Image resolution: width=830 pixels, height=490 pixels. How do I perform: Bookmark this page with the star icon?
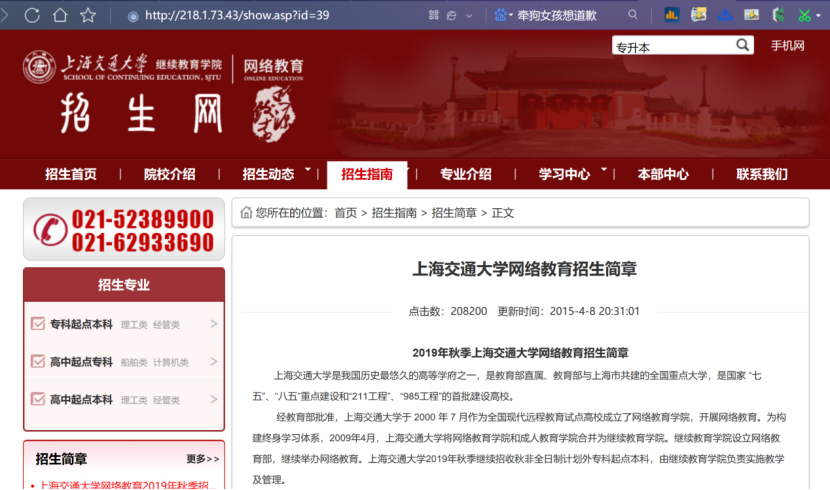(88, 15)
